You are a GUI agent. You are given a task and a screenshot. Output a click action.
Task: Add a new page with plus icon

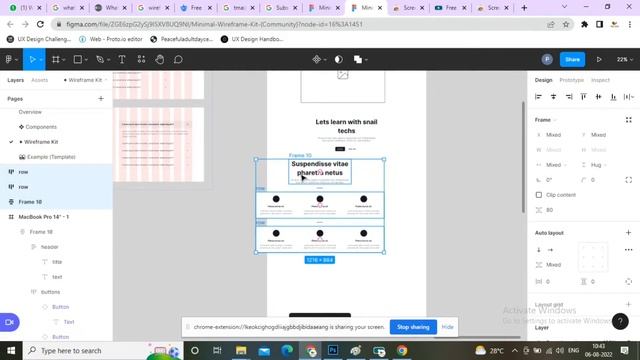pyautogui.click(x=101, y=98)
